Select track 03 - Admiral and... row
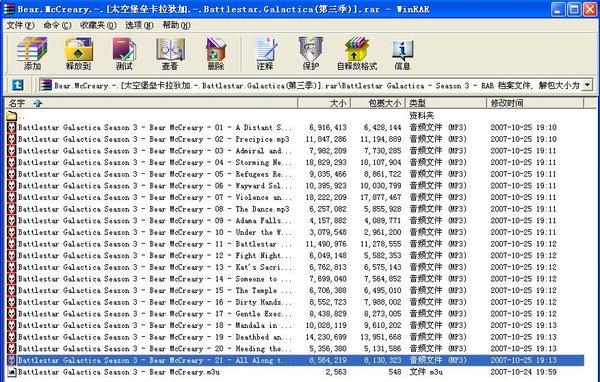The width and height of the screenshot is (600, 382). tap(295, 151)
